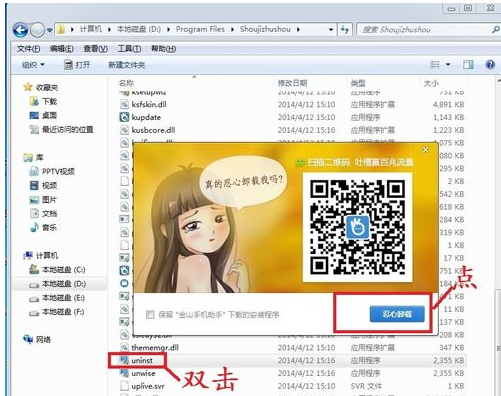Screen dimensions: 501x396
Task: Click the 打开 toolbar button
Action: [x=77, y=65]
